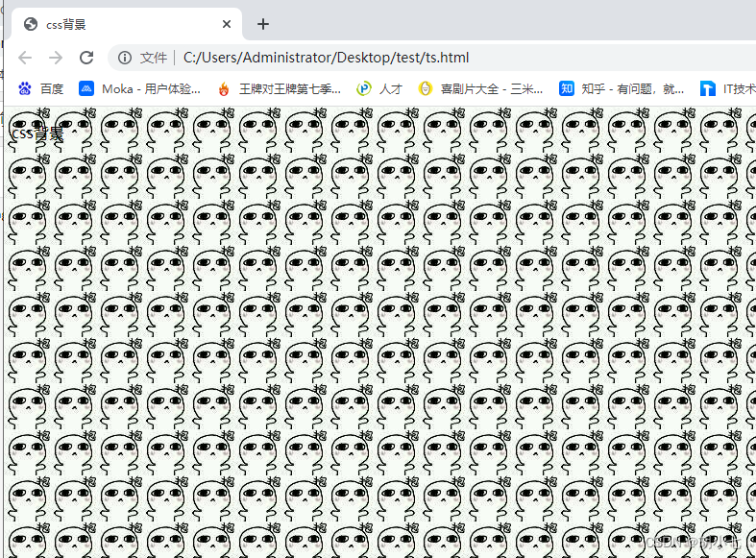Open a new tab with the plus button

263,24
